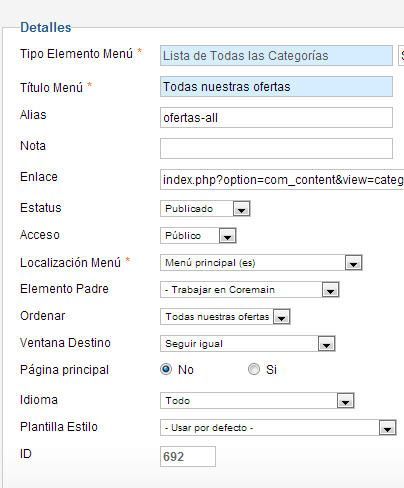This screenshot has height=488, width=404.
Task: Expand the Localización Menú dropdown
Action: (x=261, y=263)
